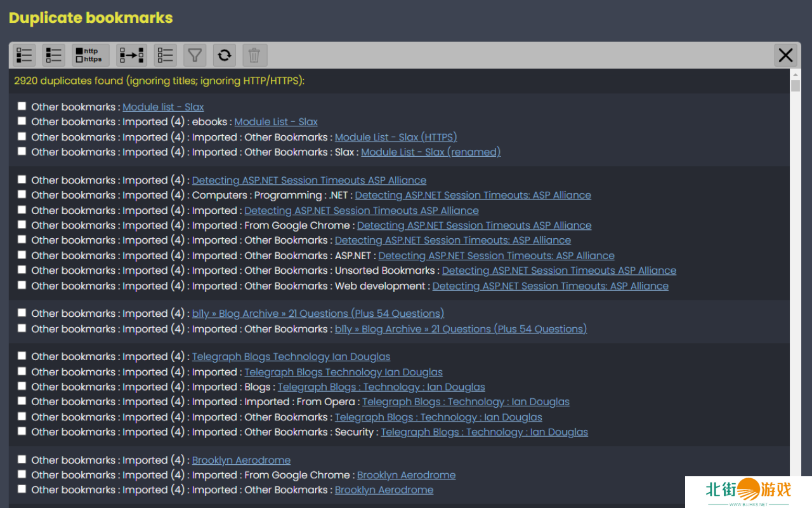Open the 'Module List - Slax (HTTPS)' link
This screenshot has width=812, height=508.
395,137
